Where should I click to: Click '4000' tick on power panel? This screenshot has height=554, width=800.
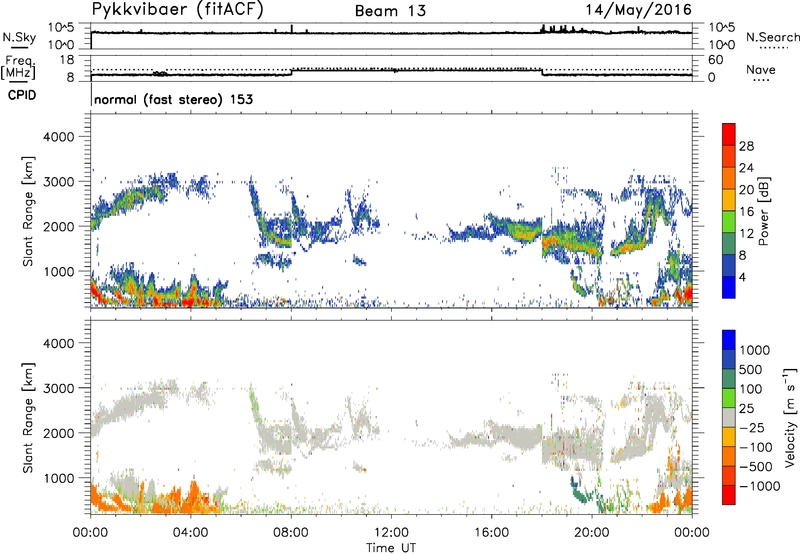pyautogui.click(x=58, y=137)
